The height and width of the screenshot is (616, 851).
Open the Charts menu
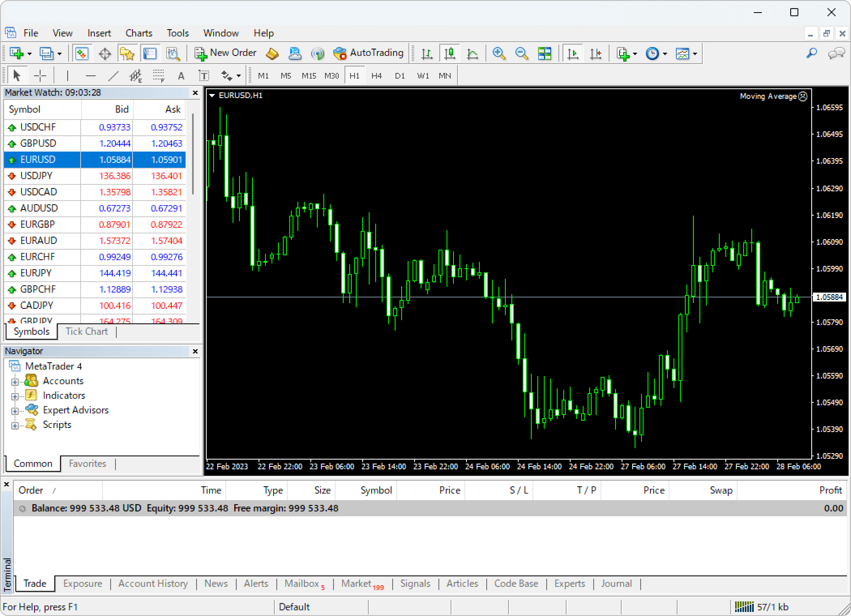coord(139,33)
